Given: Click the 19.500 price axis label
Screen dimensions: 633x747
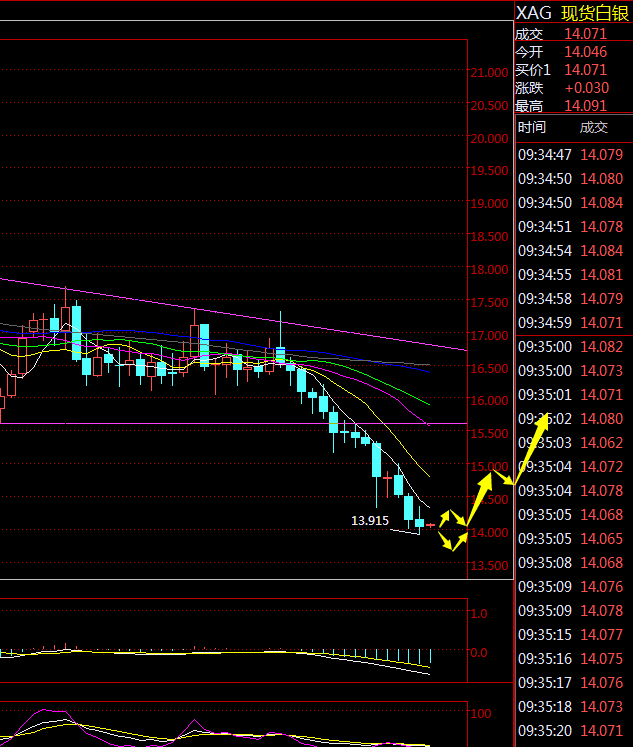Looking at the screenshot, I should point(490,171).
